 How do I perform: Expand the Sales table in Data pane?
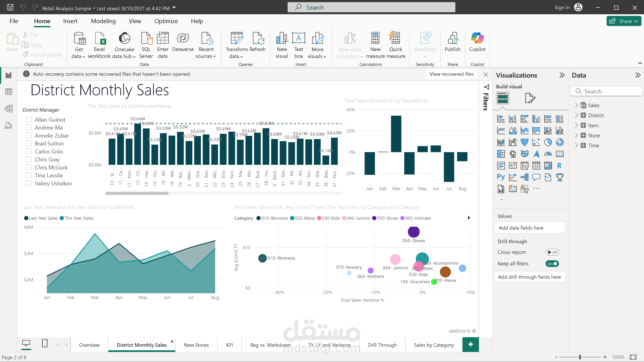coord(577,105)
